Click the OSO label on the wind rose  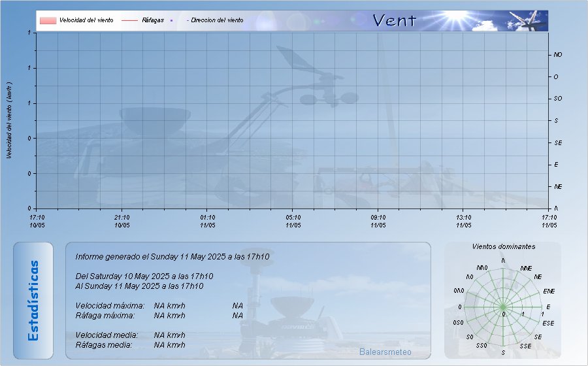tap(458, 323)
